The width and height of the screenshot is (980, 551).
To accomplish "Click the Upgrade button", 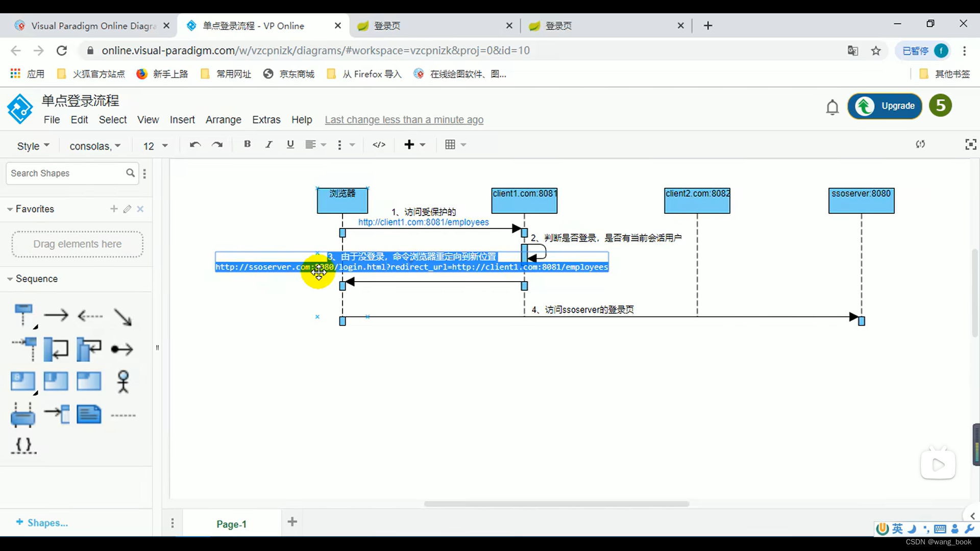I will (888, 106).
